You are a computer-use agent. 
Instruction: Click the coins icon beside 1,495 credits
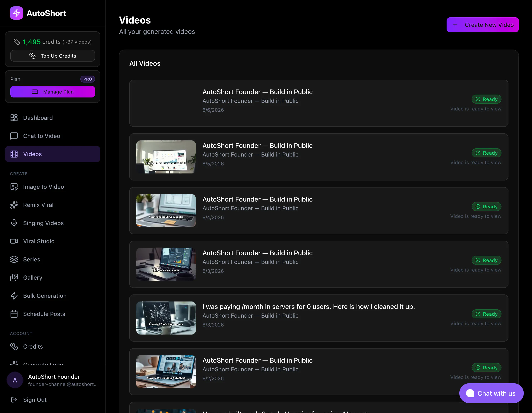pos(17,42)
